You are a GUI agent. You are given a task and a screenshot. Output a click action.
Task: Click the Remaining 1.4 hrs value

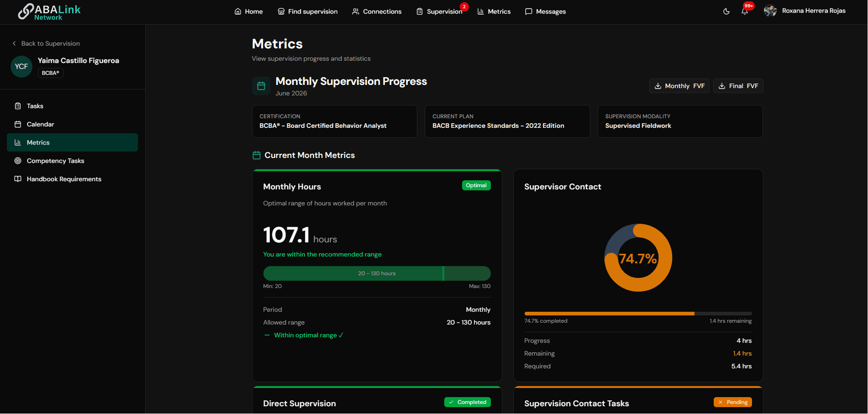point(742,354)
